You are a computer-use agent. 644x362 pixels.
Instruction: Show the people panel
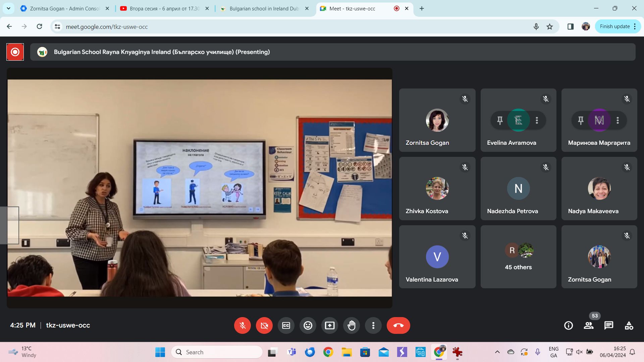[589, 325]
